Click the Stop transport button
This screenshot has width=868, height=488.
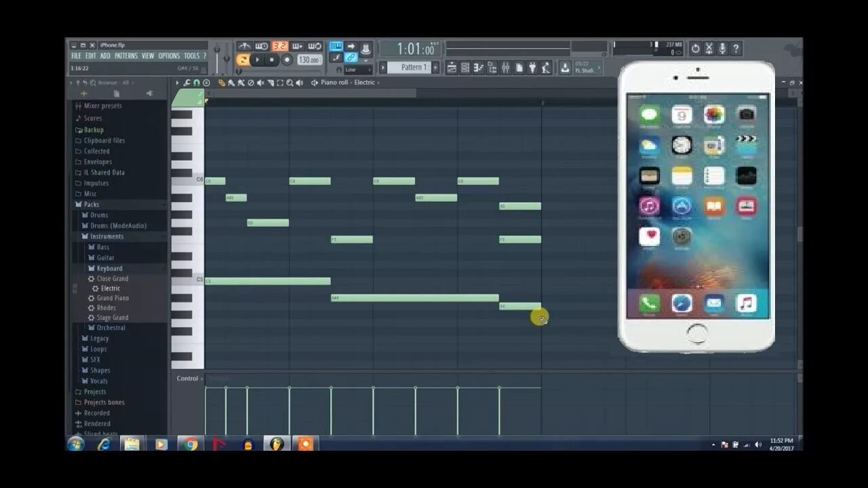click(x=271, y=60)
